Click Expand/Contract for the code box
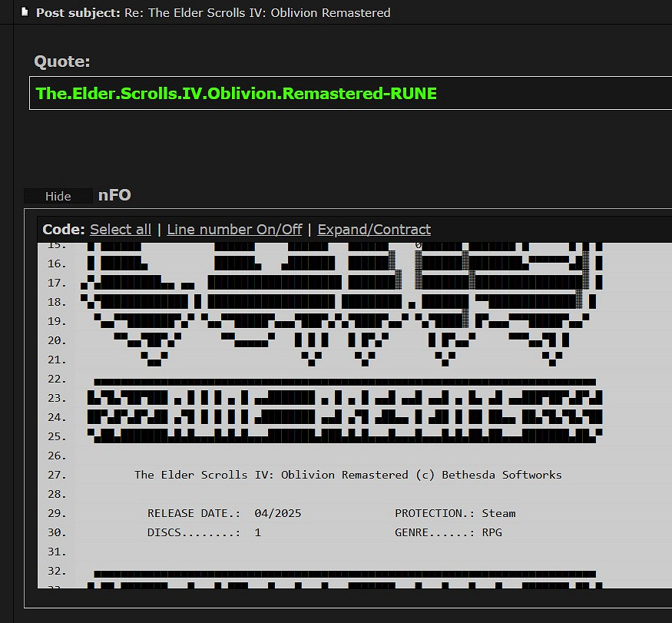The image size is (672, 623). pos(374,229)
